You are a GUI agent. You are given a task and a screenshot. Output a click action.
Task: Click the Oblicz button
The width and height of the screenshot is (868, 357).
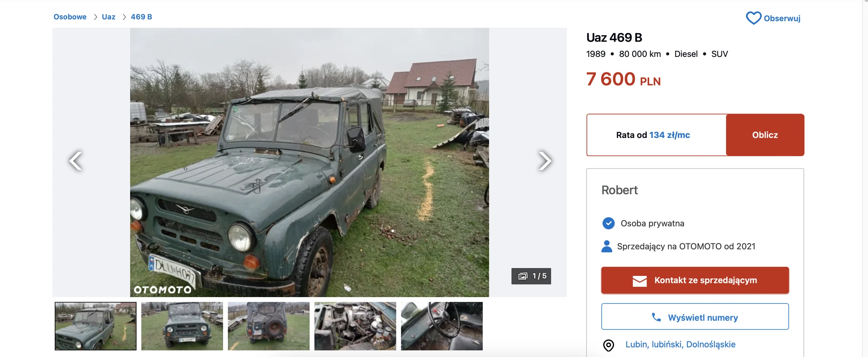765,135
